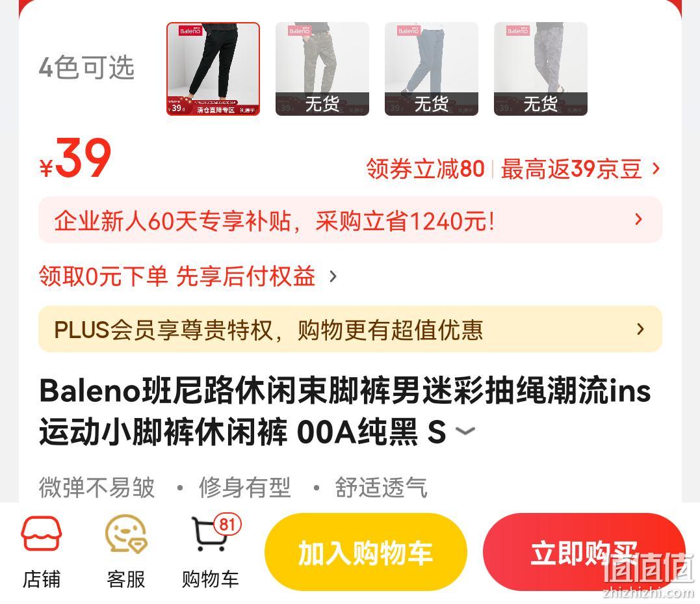Tap the PLUS会员享尊贵特权 banner
Viewport: 700px width, 604px height.
tap(350, 330)
